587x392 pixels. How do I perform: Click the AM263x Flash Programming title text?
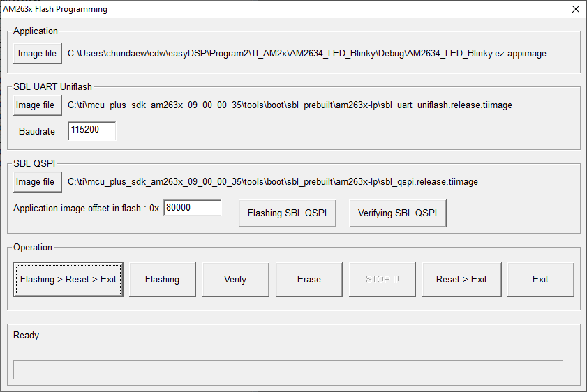pyautogui.click(x=55, y=9)
